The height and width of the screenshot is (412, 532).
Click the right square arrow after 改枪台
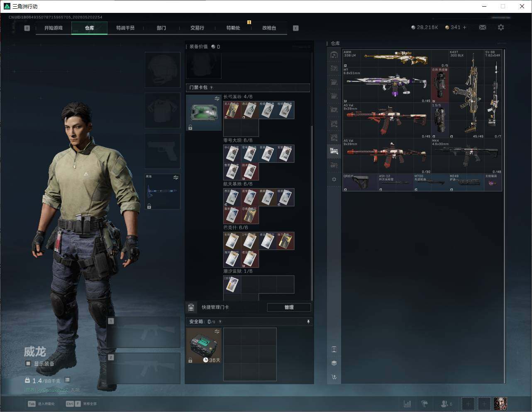tap(296, 28)
